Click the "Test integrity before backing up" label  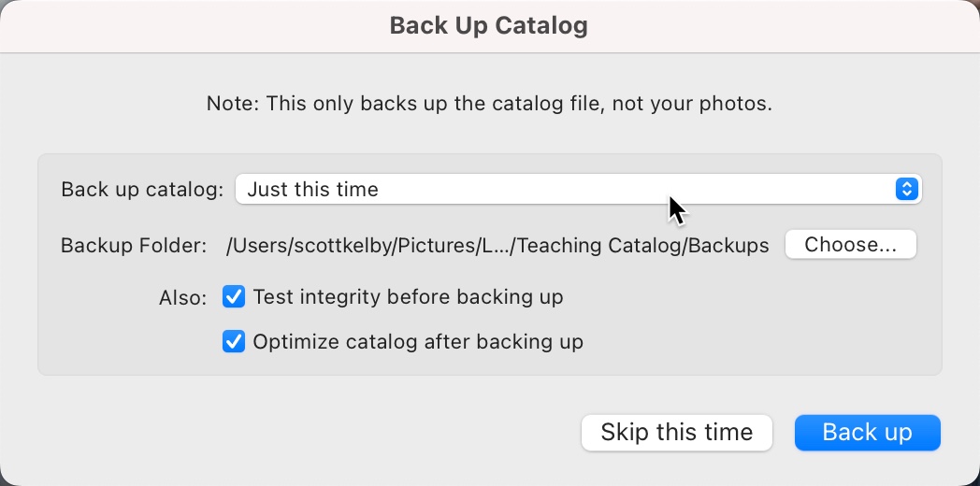pyautogui.click(x=408, y=297)
